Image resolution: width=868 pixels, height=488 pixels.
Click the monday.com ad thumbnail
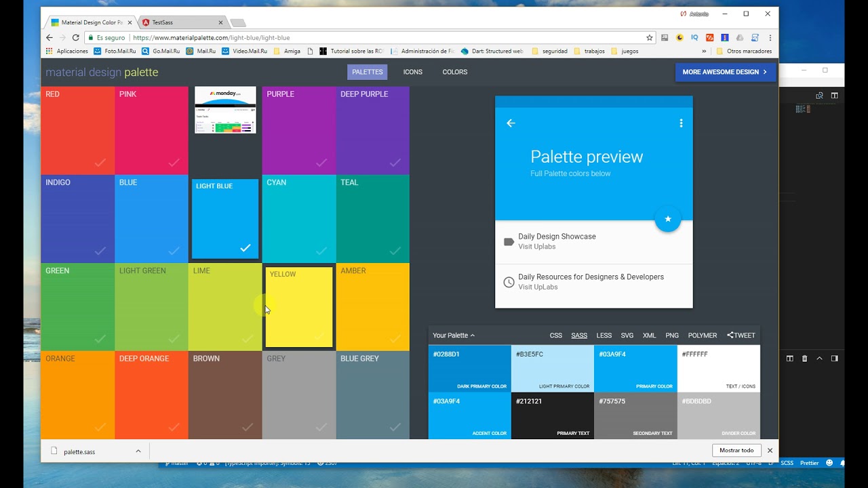point(225,110)
